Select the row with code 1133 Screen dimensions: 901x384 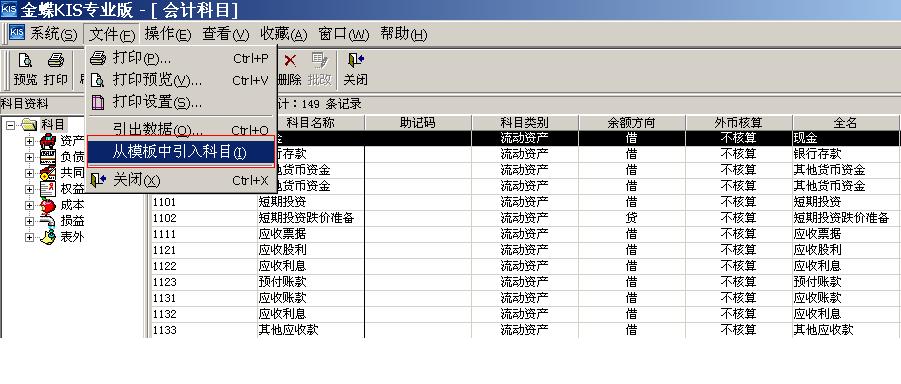click(x=525, y=330)
